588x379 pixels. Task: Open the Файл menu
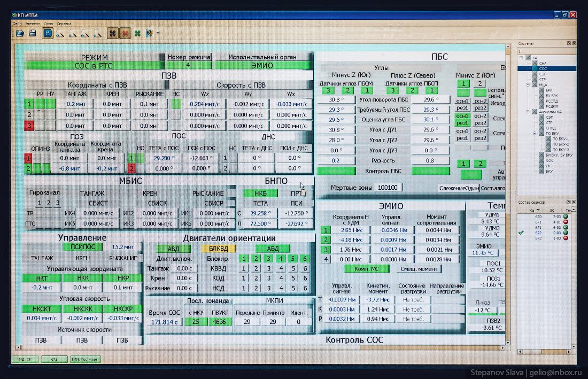point(17,24)
